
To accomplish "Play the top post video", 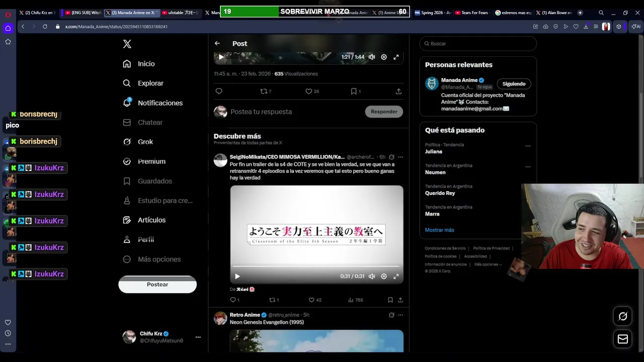I will tap(221, 57).
